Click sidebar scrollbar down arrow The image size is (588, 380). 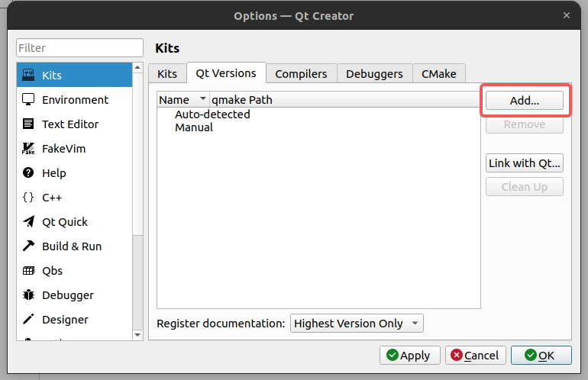tap(137, 335)
